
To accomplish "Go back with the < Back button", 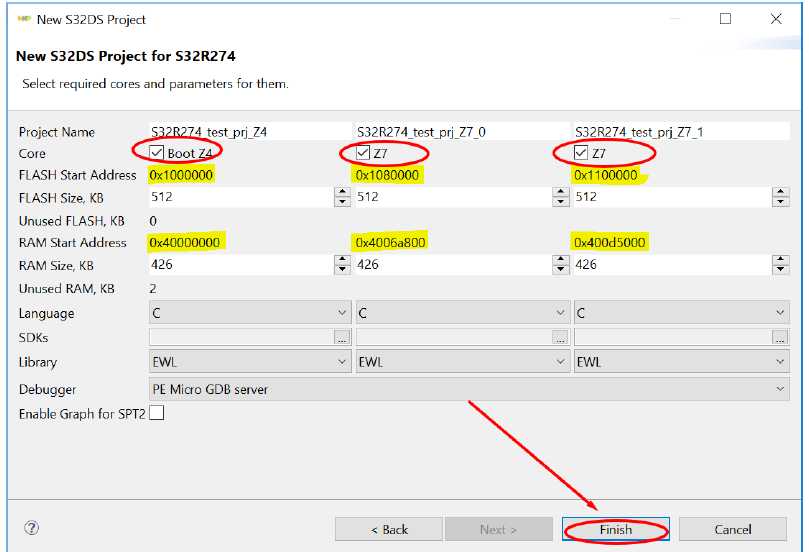I will pyautogui.click(x=389, y=529).
